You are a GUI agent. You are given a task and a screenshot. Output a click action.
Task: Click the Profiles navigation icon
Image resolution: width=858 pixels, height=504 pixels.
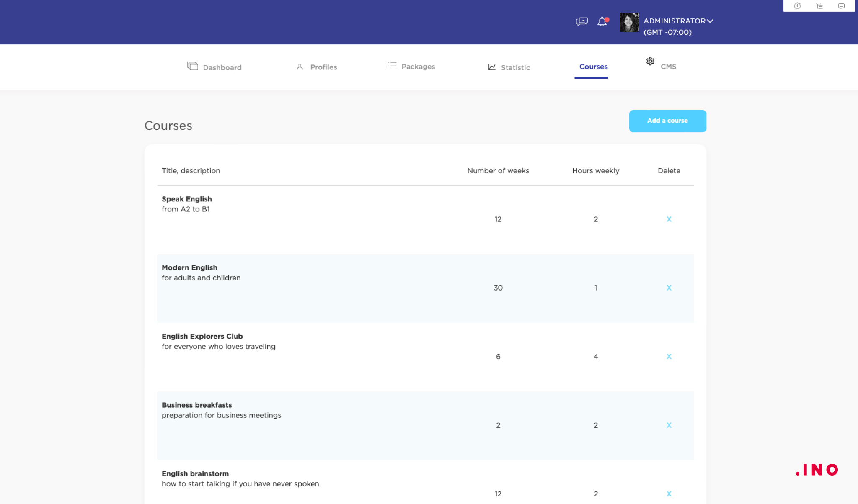pos(300,67)
